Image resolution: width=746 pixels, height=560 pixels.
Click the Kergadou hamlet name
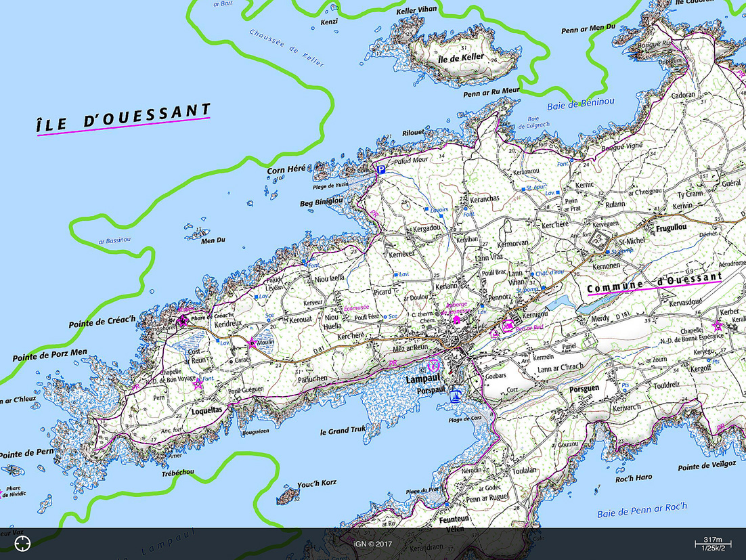[x=426, y=229]
